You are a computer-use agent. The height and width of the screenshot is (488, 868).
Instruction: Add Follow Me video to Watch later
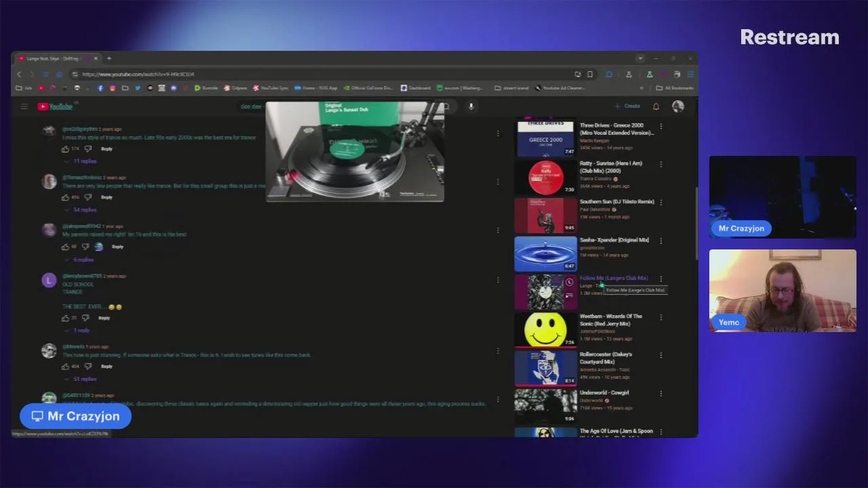click(x=569, y=282)
